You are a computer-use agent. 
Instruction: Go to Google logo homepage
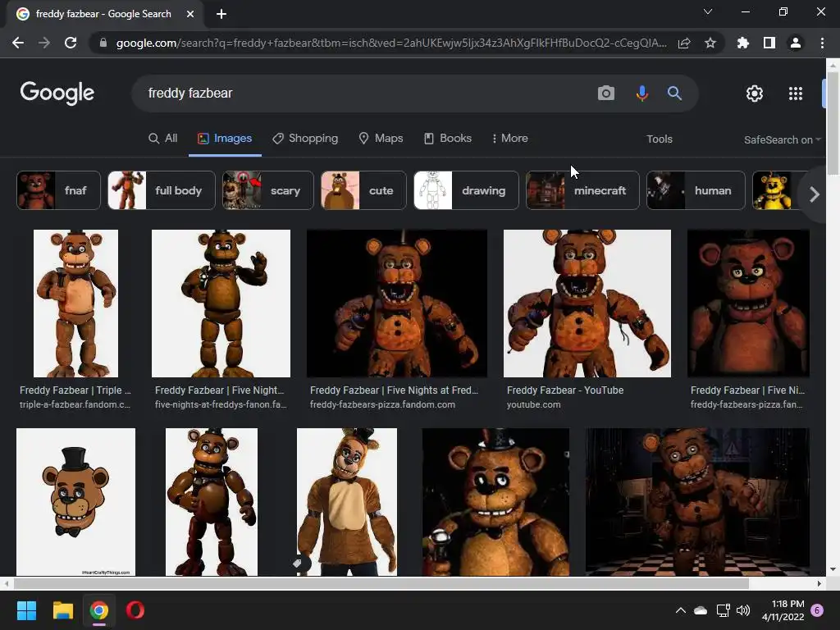pos(57,94)
